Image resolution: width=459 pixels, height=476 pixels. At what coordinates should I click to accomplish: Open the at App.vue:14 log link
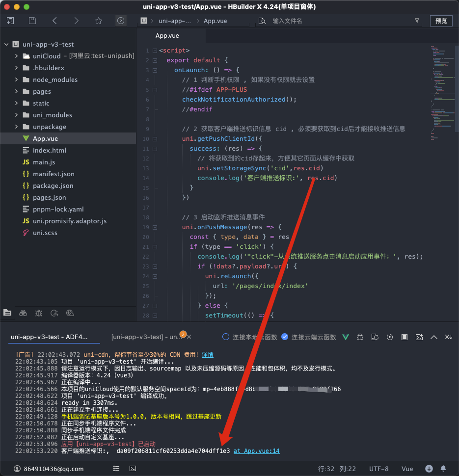256,451
